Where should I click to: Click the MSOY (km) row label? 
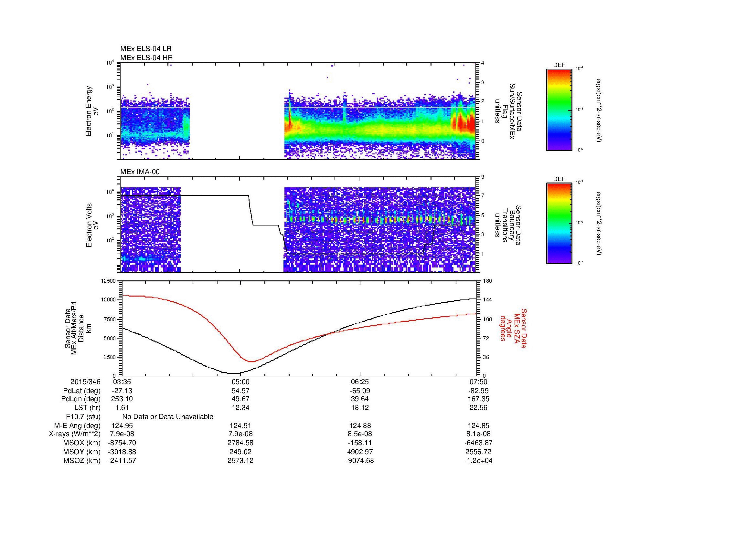[x=82, y=452]
